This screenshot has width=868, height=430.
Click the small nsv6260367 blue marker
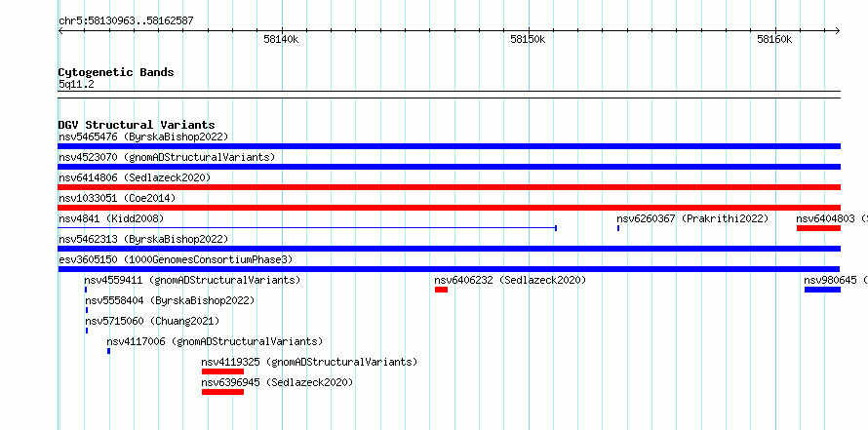tap(618, 228)
